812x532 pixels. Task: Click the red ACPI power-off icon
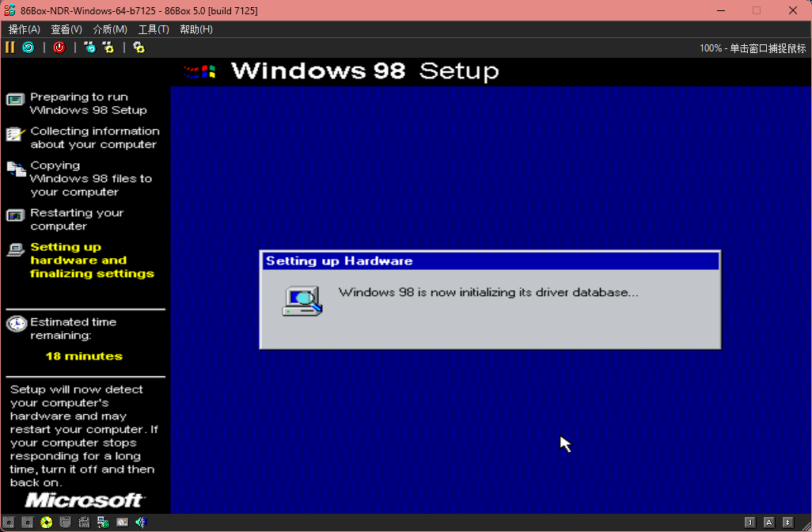point(59,47)
